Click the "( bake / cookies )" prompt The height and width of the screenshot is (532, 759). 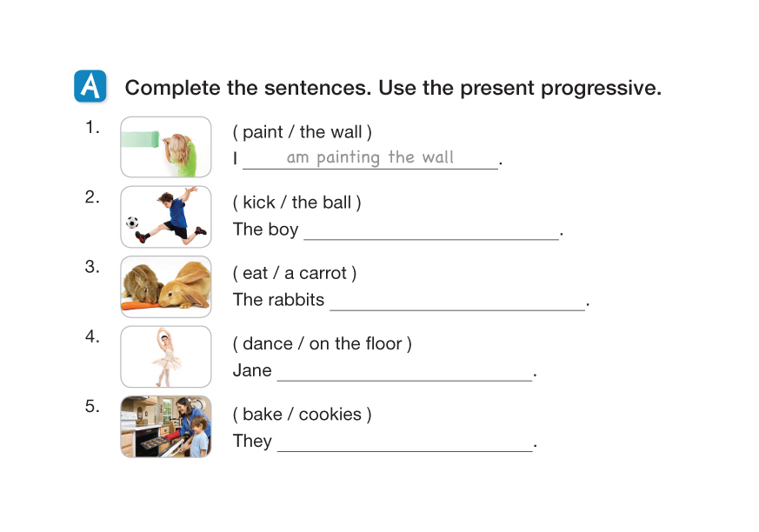302,414
